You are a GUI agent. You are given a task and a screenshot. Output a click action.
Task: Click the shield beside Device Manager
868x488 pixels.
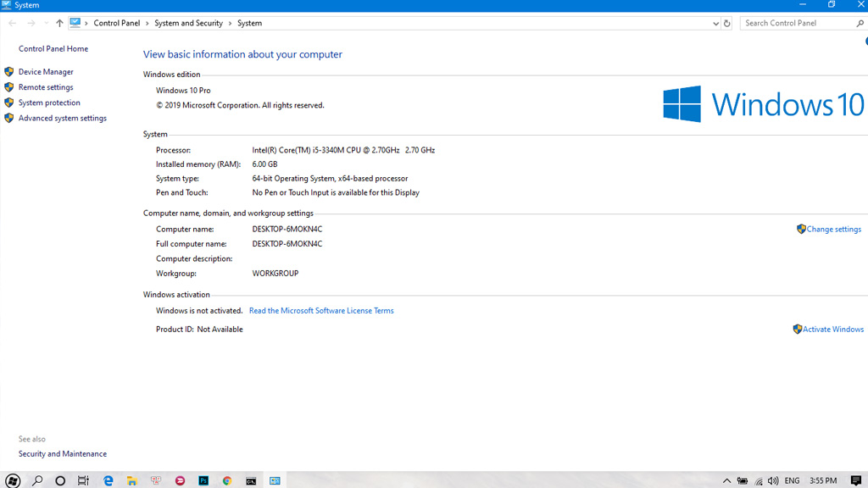click(x=8, y=71)
